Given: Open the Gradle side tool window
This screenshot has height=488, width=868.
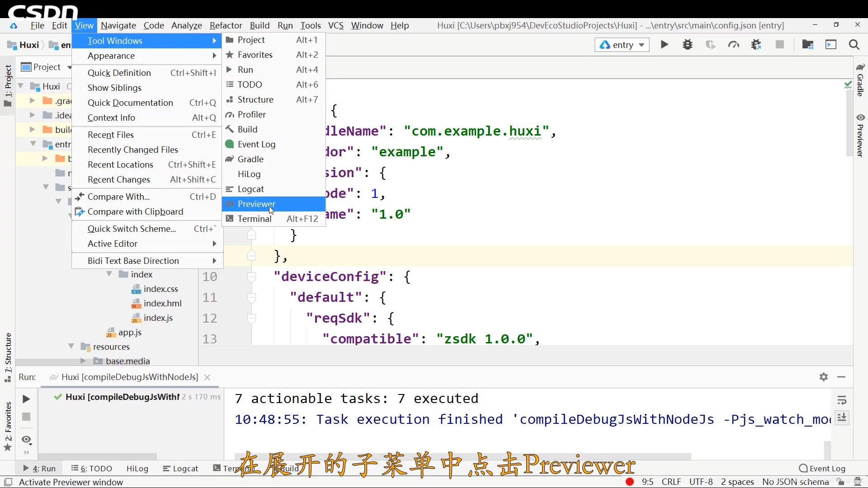Looking at the screenshot, I should 860,80.
